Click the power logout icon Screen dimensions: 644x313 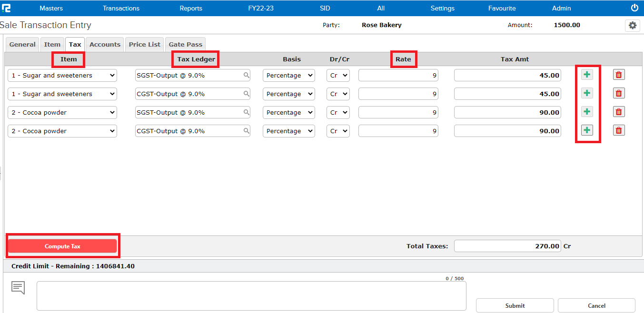click(634, 8)
